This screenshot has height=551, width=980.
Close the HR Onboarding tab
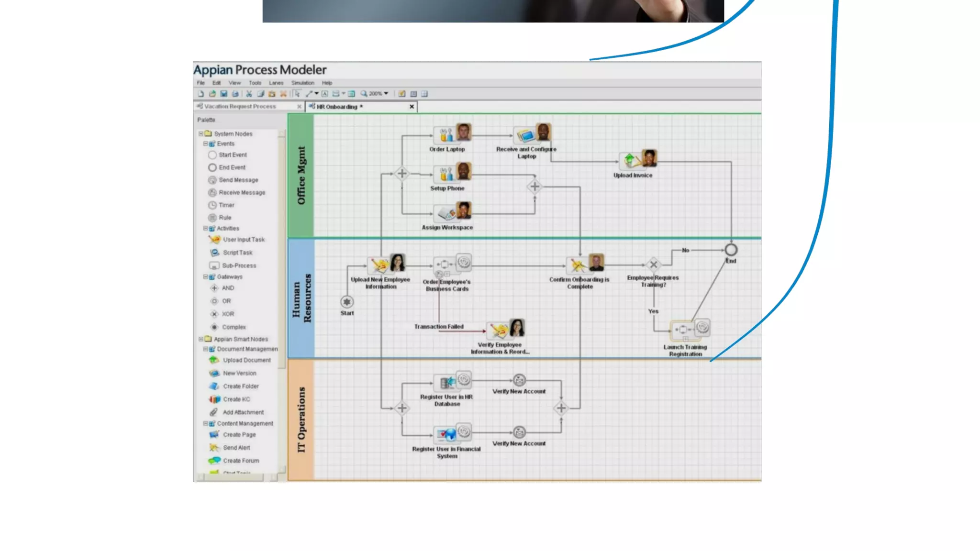(412, 107)
